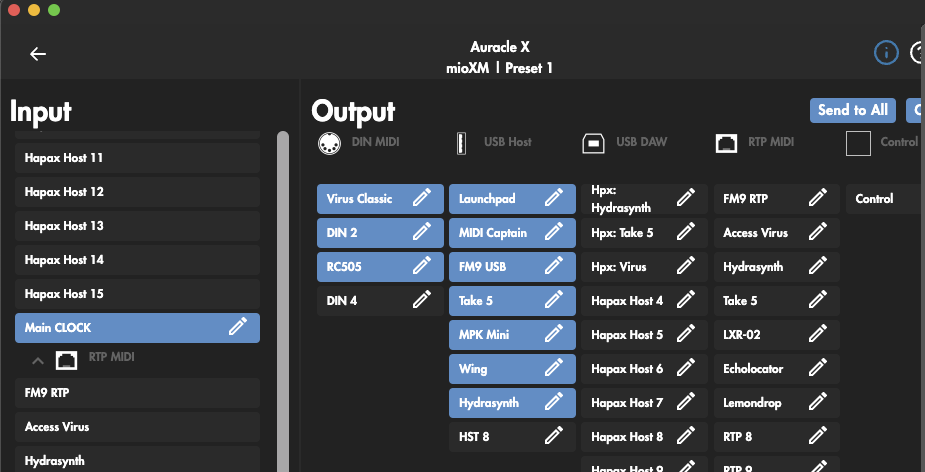Select the USB Host output column header
Screen dimensions: 925x472
494,143
